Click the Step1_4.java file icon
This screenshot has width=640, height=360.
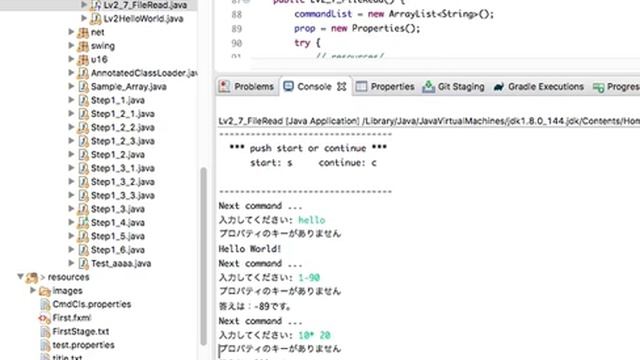coord(83,222)
